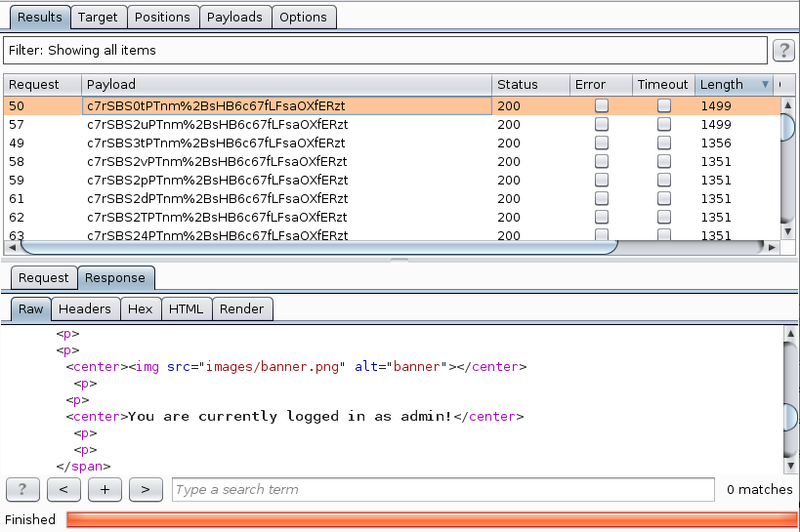Click response pane scroll up arrow
This screenshot has width=800, height=532.
790,334
